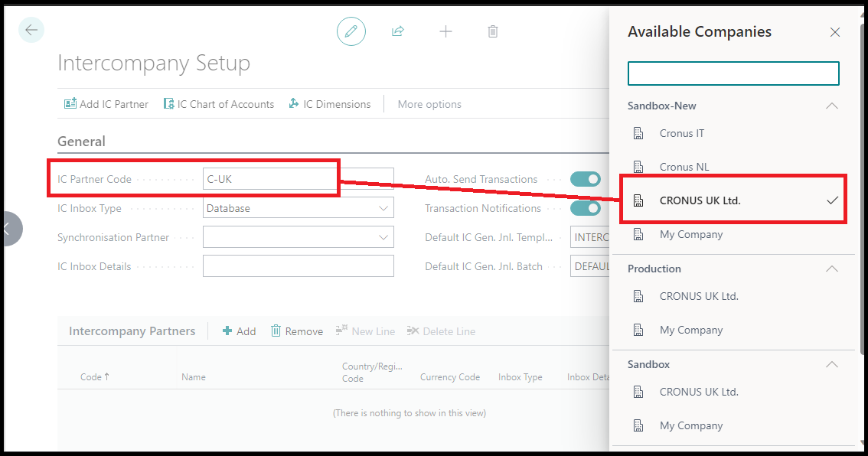Click the Inbox Type column header
The image size is (868, 456).
pos(520,377)
